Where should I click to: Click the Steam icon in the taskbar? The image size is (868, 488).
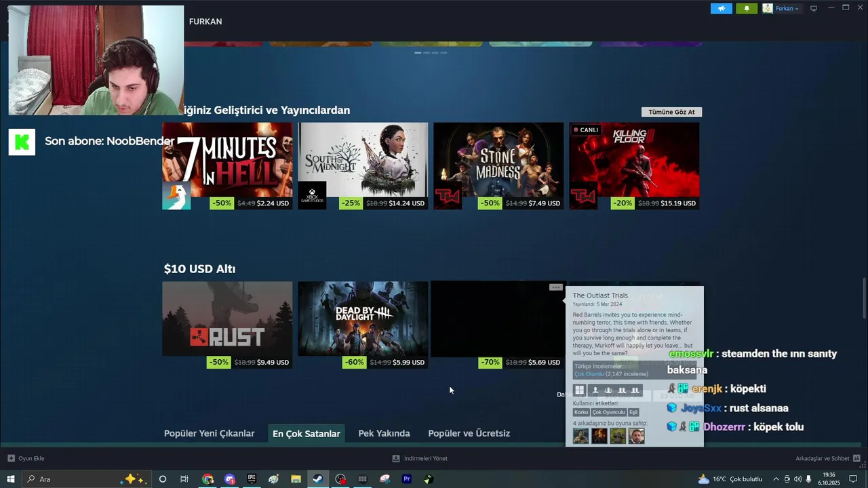[317, 479]
